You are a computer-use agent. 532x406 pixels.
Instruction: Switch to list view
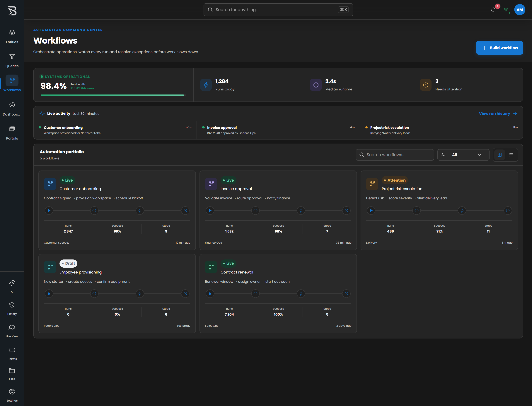click(x=511, y=155)
